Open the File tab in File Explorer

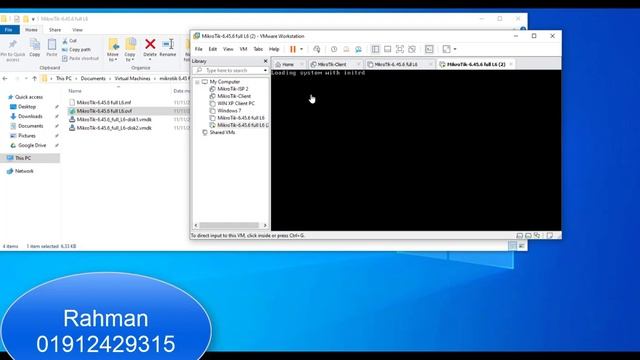point(9,30)
